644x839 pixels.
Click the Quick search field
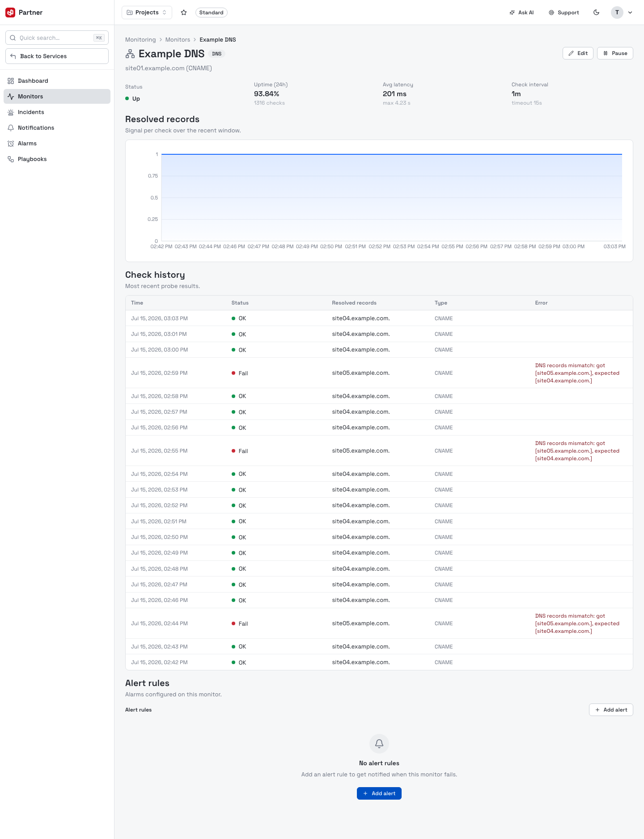(x=57, y=38)
